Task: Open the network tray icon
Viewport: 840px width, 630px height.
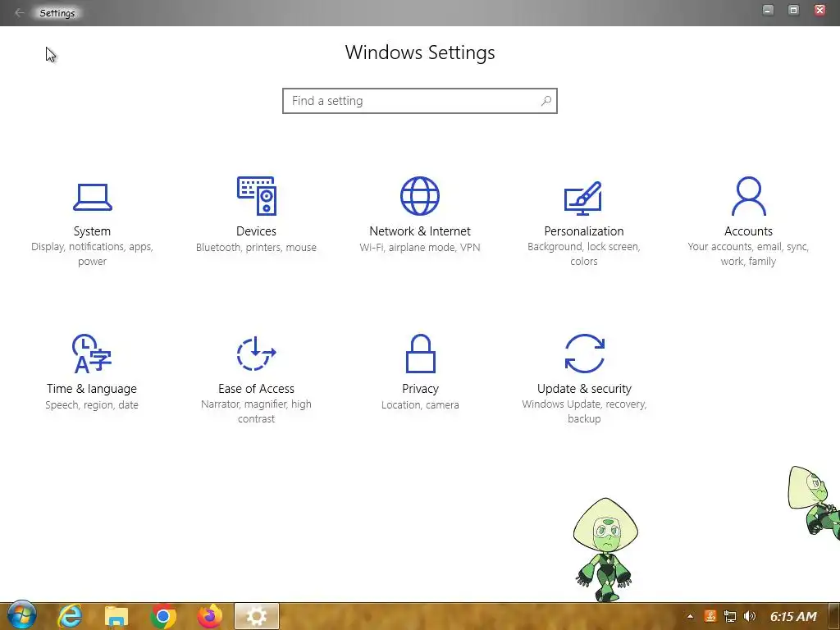Action: click(x=729, y=617)
